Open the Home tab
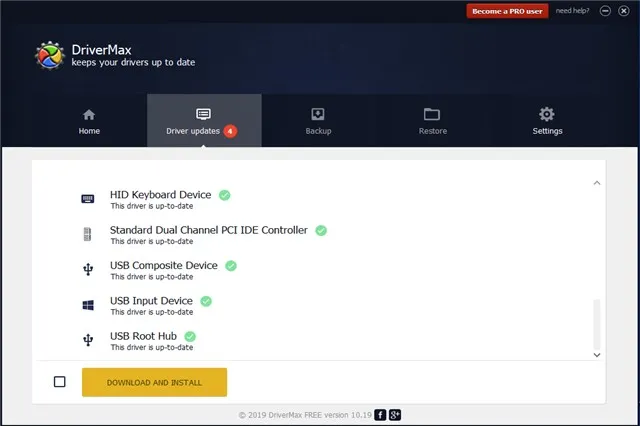 pyautogui.click(x=89, y=121)
